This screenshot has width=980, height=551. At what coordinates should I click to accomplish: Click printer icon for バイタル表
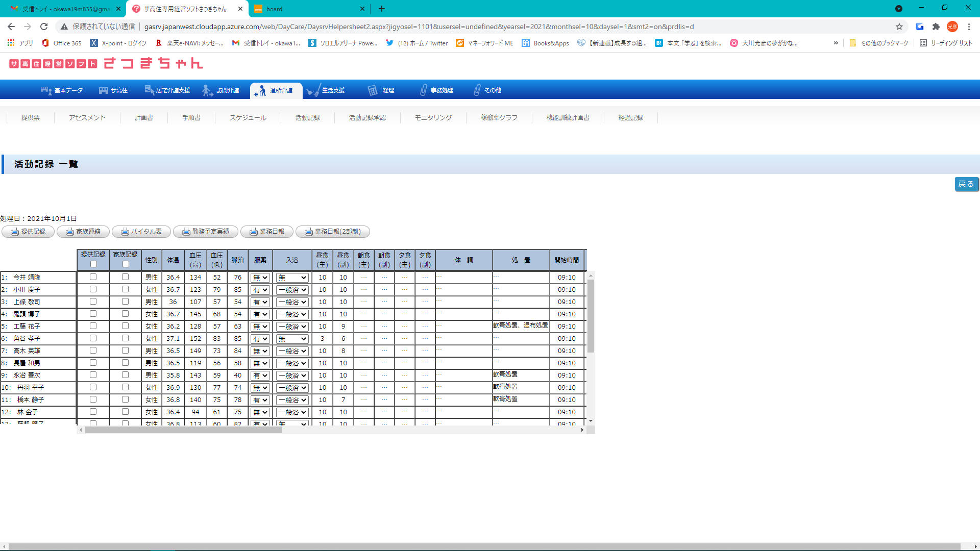(x=125, y=232)
